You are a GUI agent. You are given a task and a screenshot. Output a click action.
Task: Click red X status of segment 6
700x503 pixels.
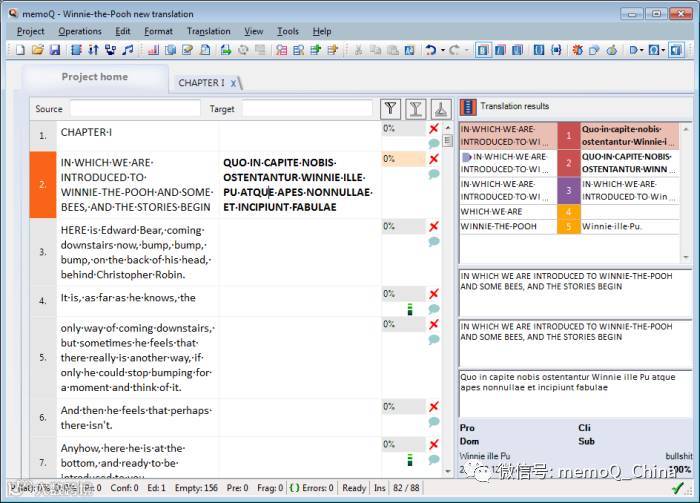[x=433, y=407]
